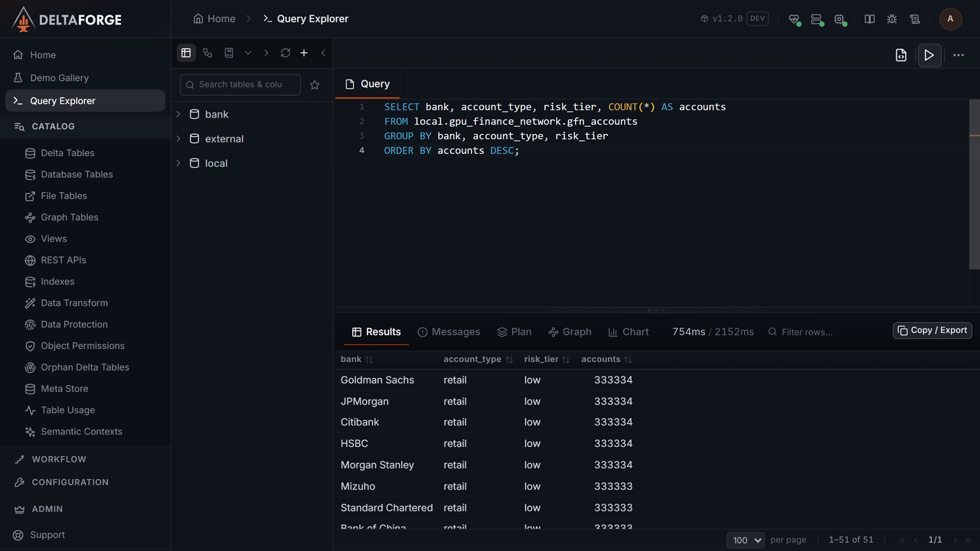Click the DEV environment badge
This screenshot has height=551, width=980.
tap(757, 19)
